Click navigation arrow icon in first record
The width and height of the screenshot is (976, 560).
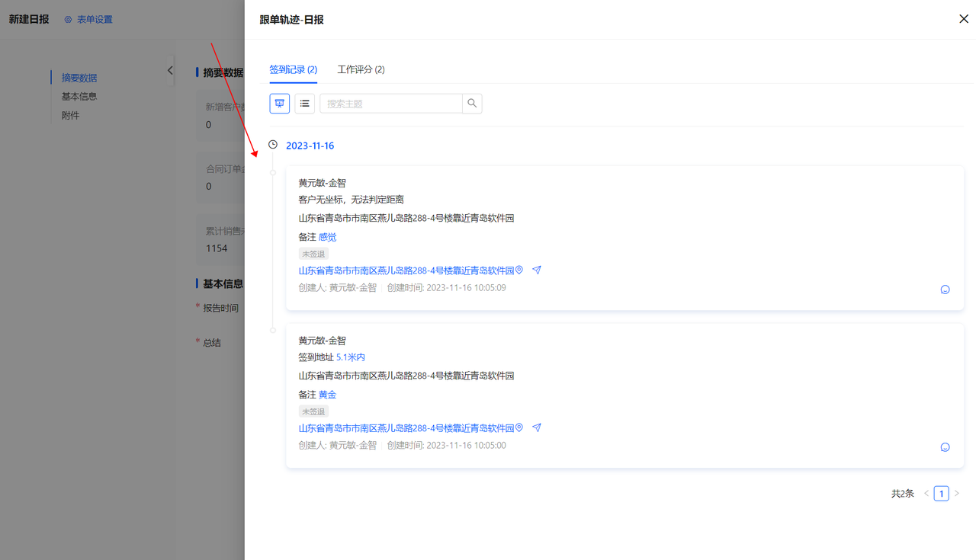(537, 270)
